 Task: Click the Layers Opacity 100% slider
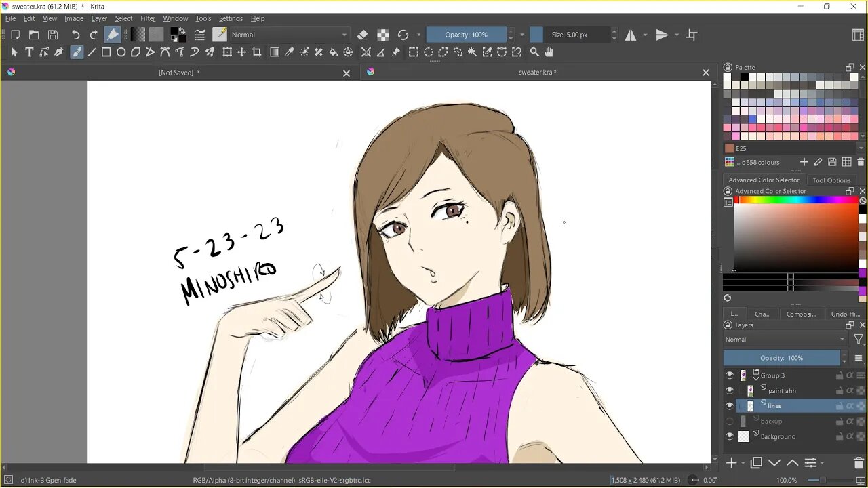click(x=781, y=358)
